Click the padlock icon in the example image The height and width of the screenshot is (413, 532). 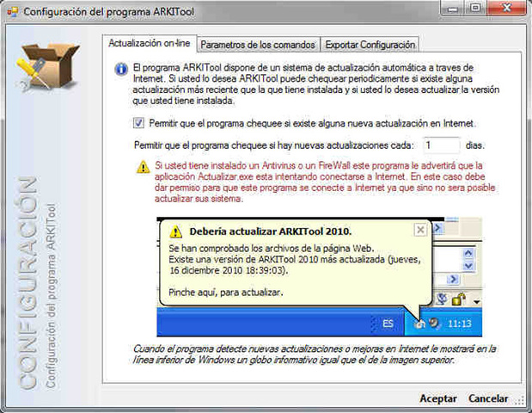458,299
